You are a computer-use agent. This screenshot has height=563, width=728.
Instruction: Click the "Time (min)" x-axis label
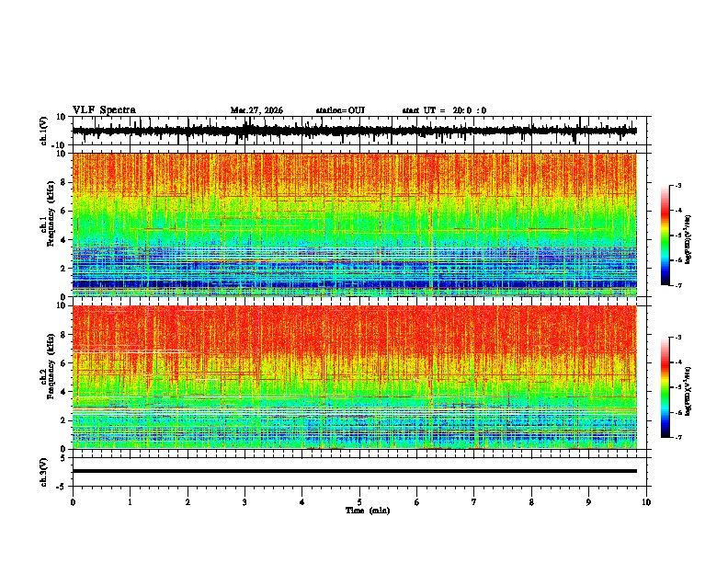(368, 511)
